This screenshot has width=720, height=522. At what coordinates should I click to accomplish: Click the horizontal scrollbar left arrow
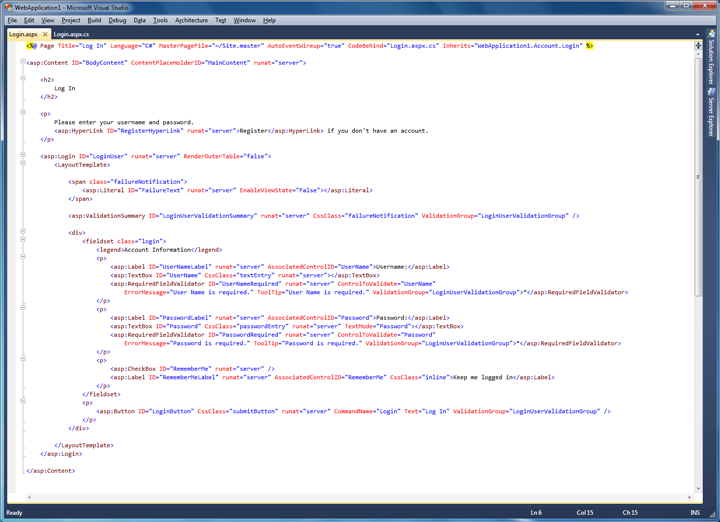(x=29, y=497)
